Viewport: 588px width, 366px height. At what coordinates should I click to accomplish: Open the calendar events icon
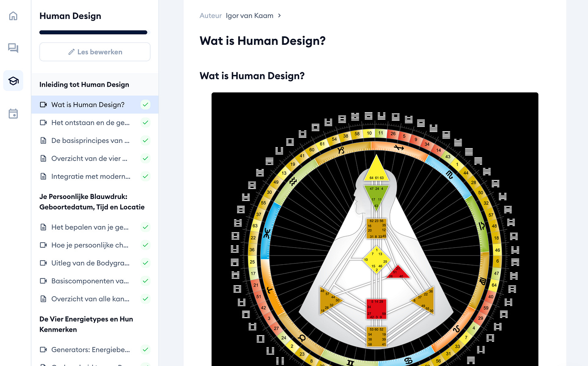[13, 113]
